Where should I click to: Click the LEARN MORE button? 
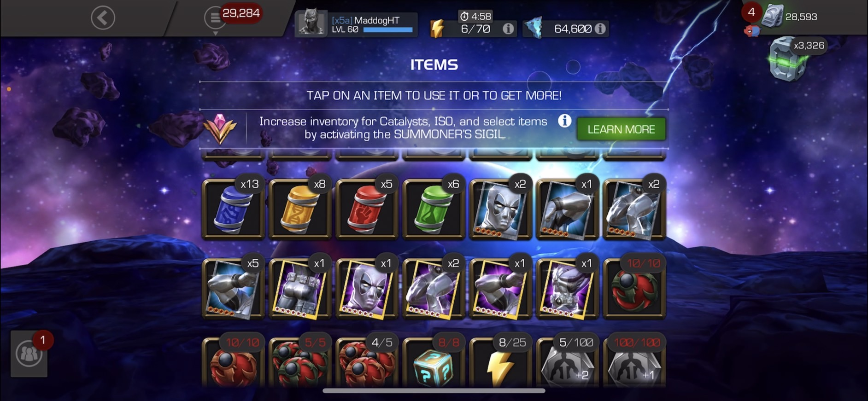click(x=621, y=129)
